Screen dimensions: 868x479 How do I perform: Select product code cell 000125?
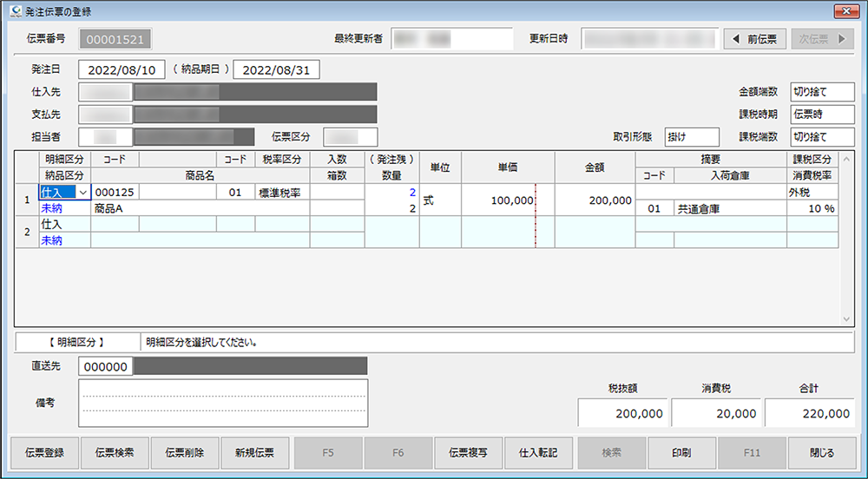(115, 193)
